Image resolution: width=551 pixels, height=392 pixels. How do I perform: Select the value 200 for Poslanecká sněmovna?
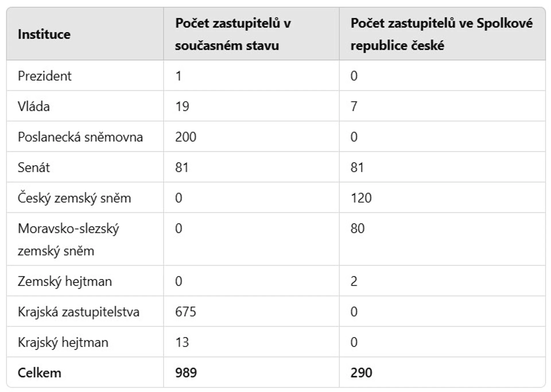(186, 137)
